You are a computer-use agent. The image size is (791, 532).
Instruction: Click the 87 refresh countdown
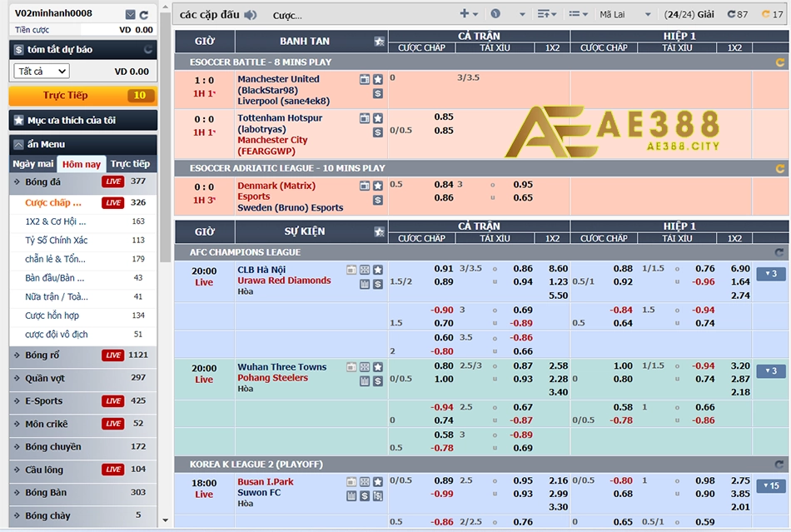coord(738,14)
